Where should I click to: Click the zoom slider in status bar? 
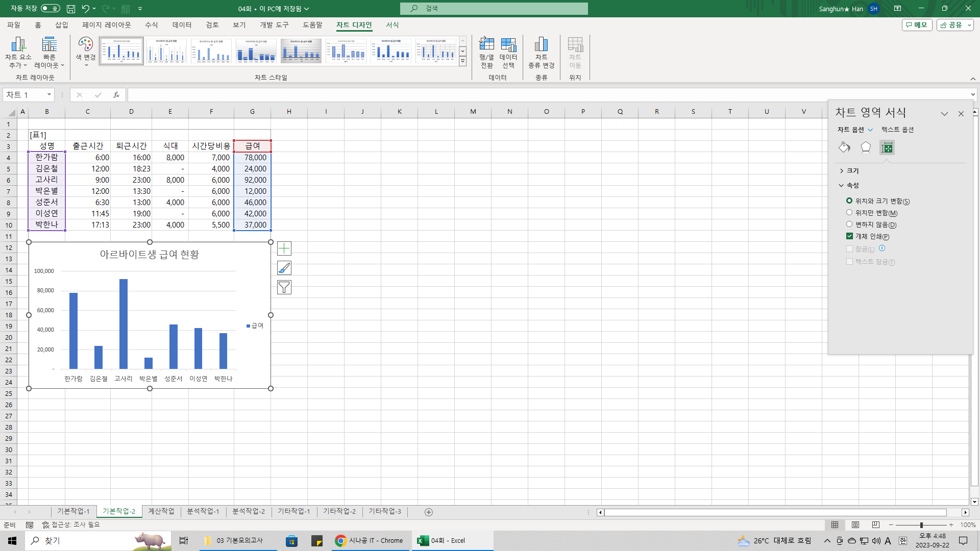click(921, 525)
